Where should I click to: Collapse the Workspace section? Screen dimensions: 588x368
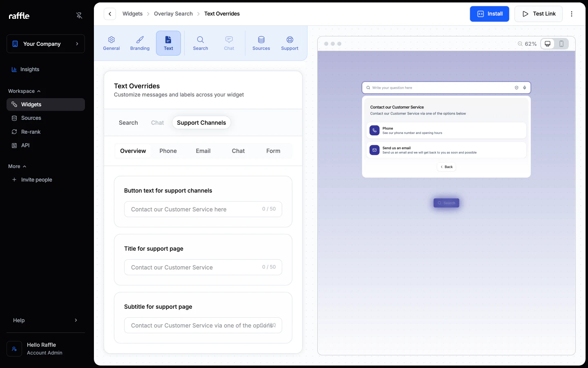(x=24, y=91)
